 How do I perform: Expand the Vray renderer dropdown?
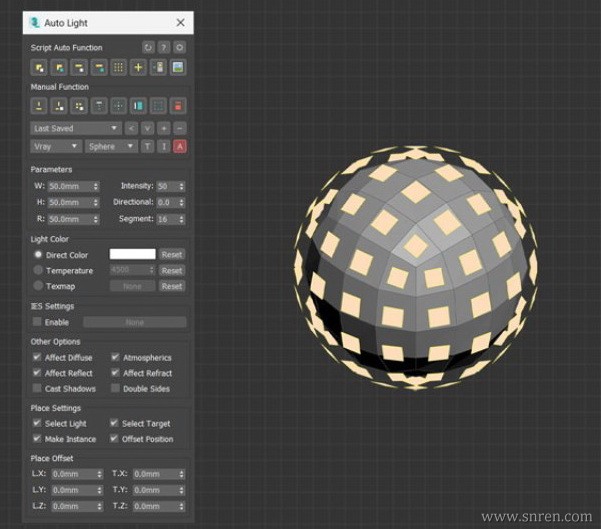pos(55,146)
